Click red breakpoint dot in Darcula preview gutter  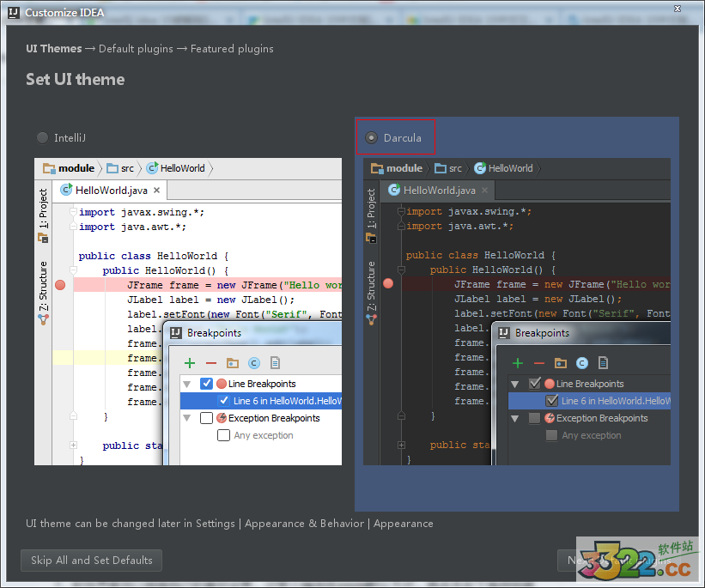[388, 283]
